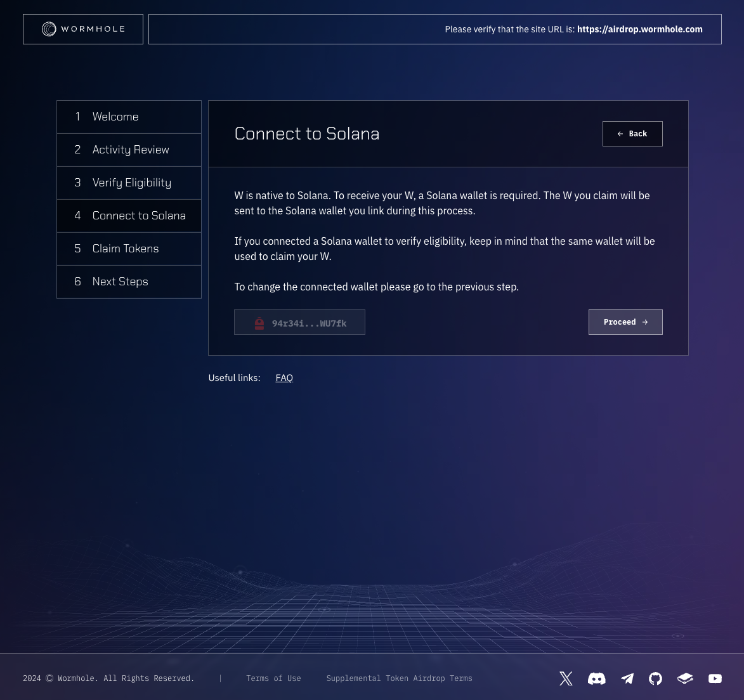Open the Telegram icon in the footer

click(627, 678)
